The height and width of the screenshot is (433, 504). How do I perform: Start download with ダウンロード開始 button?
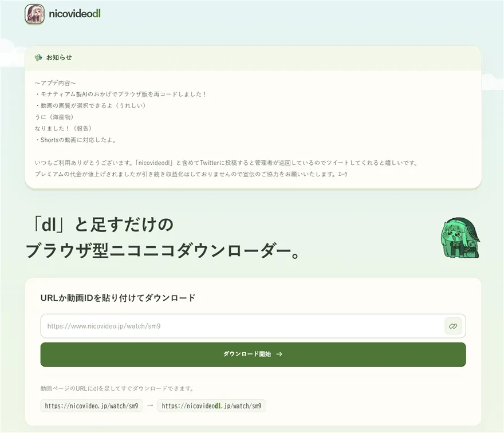pyautogui.click(x=253, y=354)
